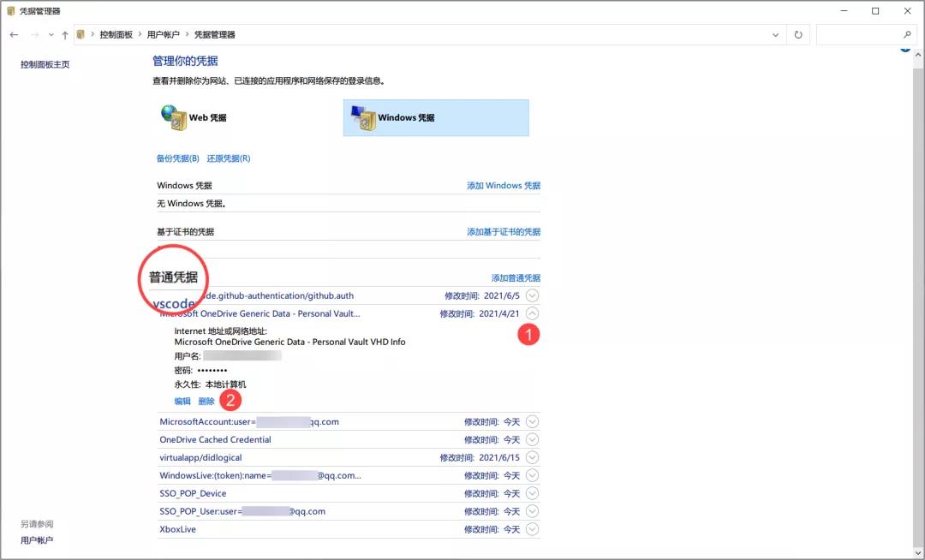The width and height of the screenshot is (925, 560).
Task: Go up one folder level
Action: click(x=65, y=35)
